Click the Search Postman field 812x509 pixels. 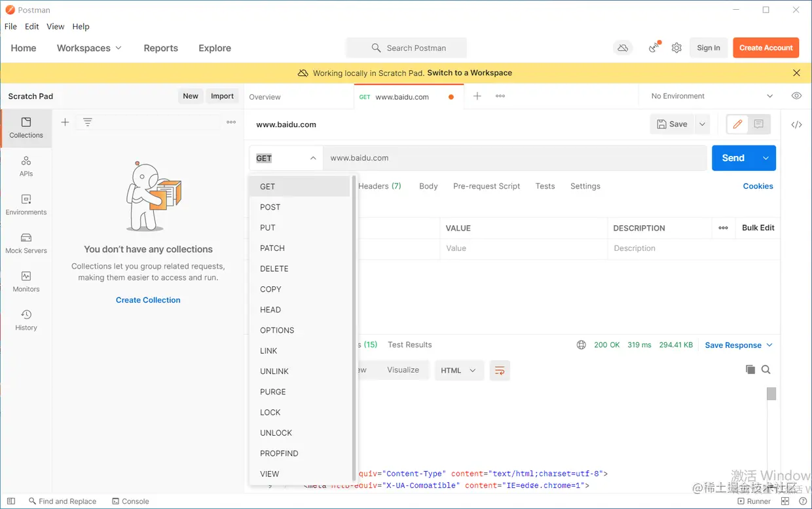click(x=407, y=48)
